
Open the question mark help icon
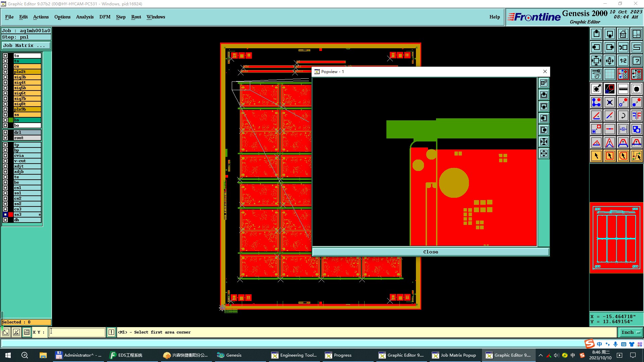pyautogui.click(x=636, y=61)
